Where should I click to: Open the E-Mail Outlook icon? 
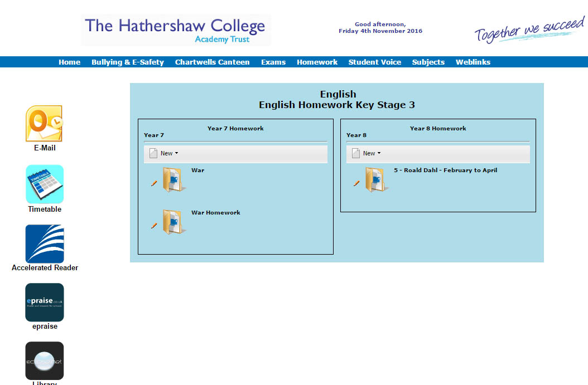click(44, 124)
